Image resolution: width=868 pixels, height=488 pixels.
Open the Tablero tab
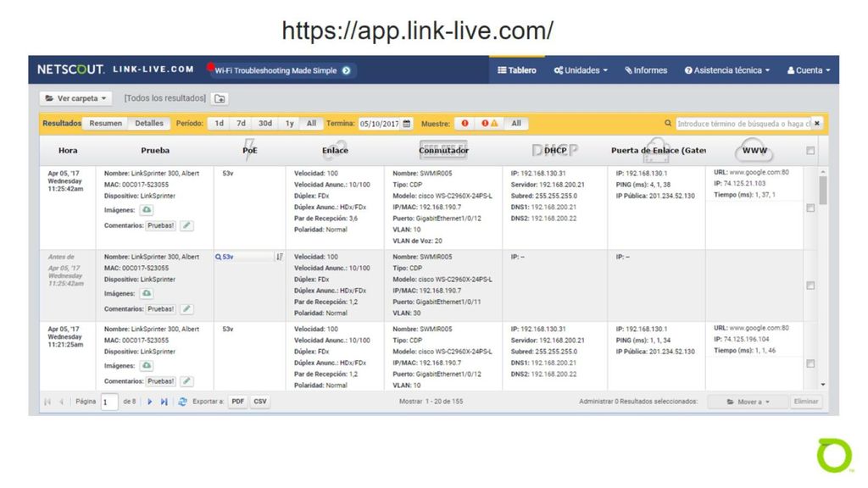coord(517,70)
